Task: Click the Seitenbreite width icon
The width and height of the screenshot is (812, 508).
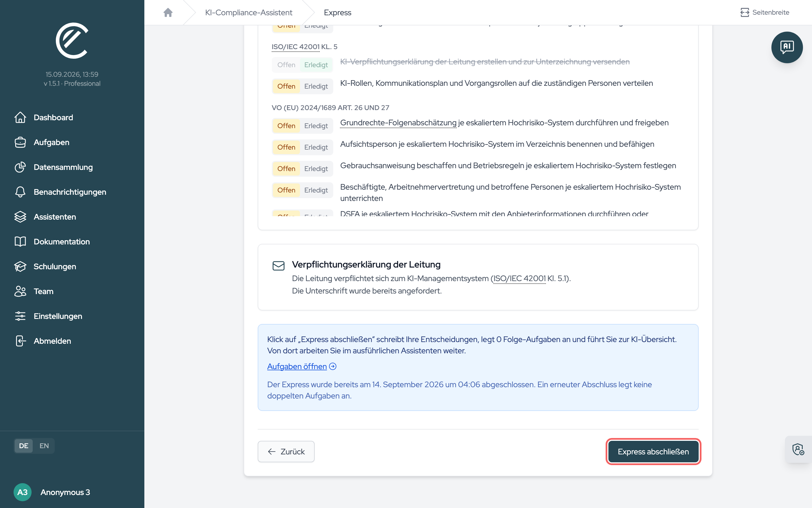Action: click(745, 12)
